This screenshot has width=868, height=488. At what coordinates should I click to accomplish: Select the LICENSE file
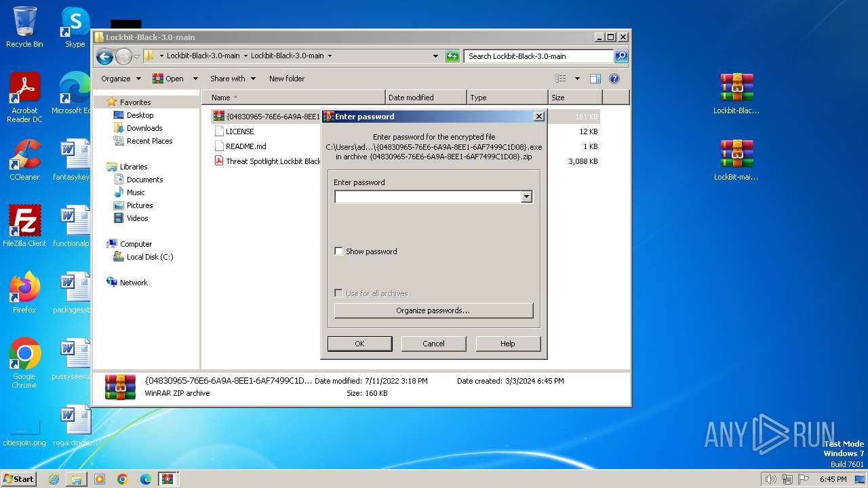tap(239, 131)
